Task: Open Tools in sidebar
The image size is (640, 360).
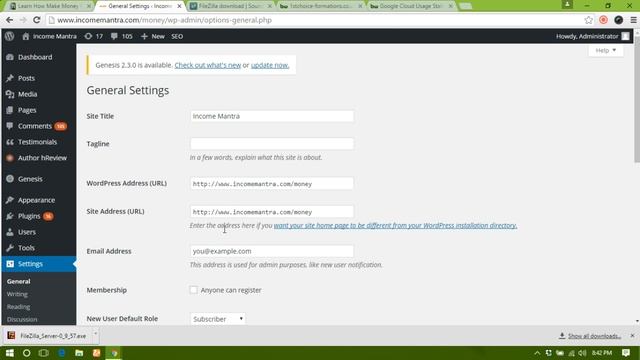Action: [x=26, y=248]
